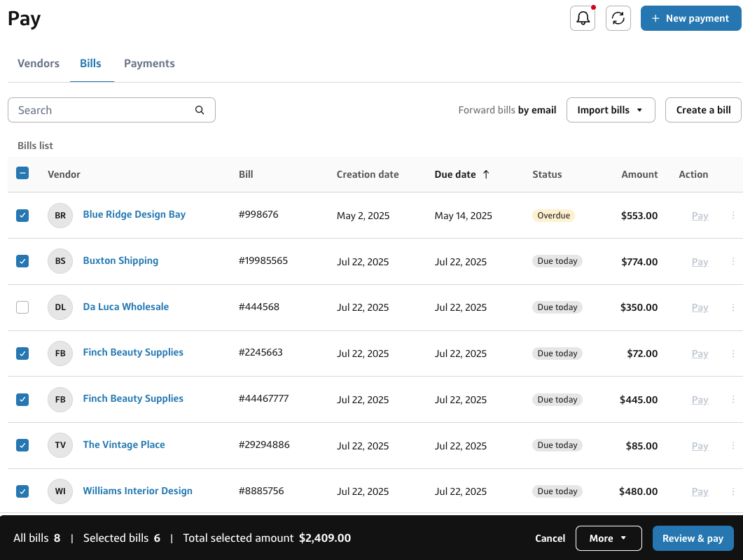Expand the Import bills dropdown
Image resolution: width=743 pixels, height=560 pixels.
[x=610, y=110]
